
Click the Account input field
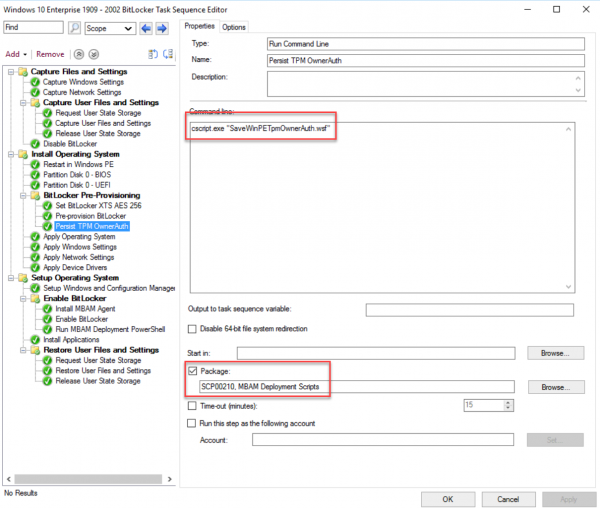[x=383, y=440]
